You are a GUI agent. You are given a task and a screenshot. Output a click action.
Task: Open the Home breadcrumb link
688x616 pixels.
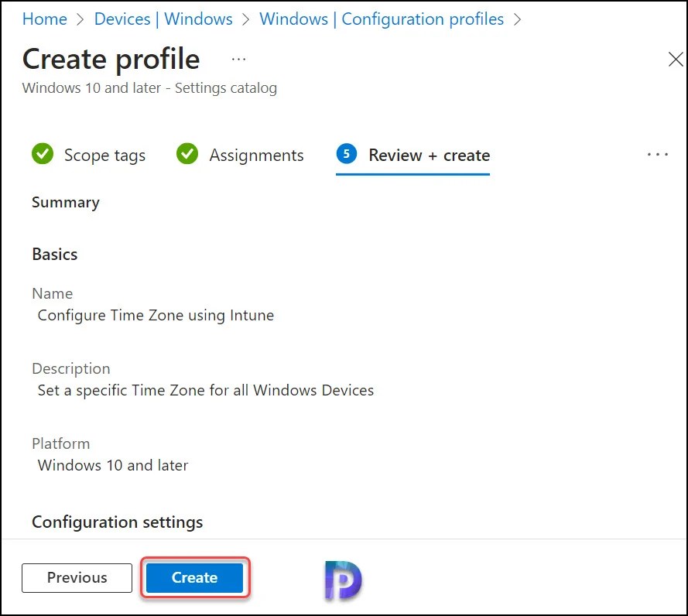(x=44, y=19)
